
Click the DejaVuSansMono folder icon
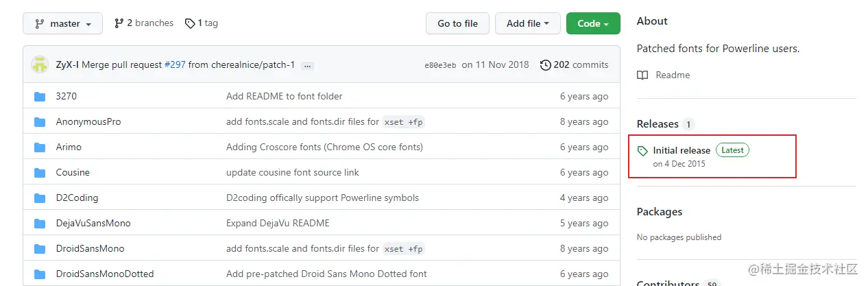pyautogui.click(x=40, y=224)
